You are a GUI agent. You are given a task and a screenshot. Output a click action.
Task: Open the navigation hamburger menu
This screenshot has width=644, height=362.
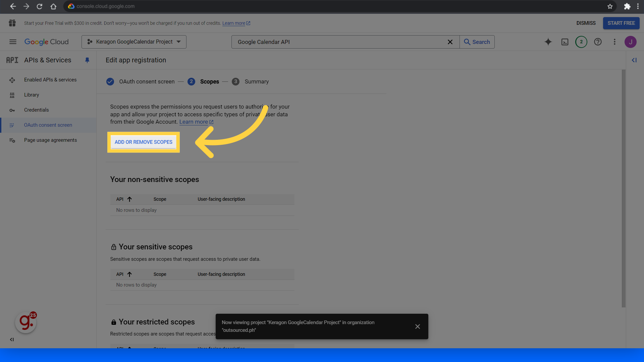click(13, 42)
